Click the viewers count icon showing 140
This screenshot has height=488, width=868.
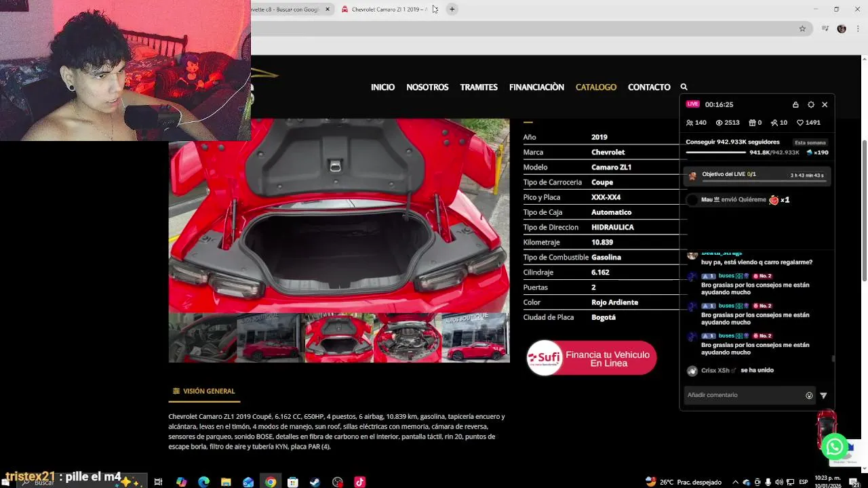click(x=690, y=123)
